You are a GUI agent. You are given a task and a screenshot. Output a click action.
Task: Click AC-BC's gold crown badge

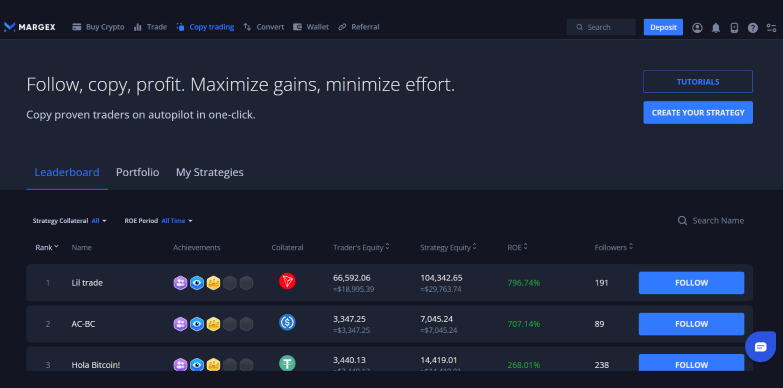213,324
